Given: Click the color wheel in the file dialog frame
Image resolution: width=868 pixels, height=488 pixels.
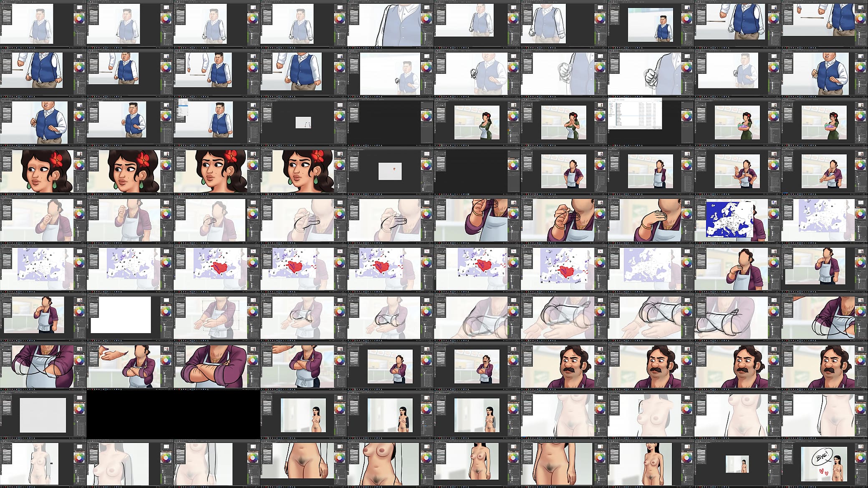Looking at the screenshot, I should [686, 116].
